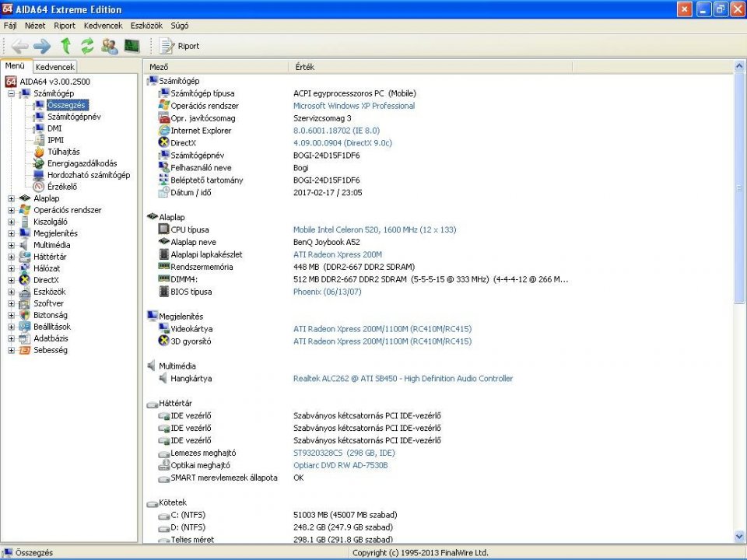Select Számítógépnév in the left tree
This screenshot has width=747, height=560.
[74, 117]
